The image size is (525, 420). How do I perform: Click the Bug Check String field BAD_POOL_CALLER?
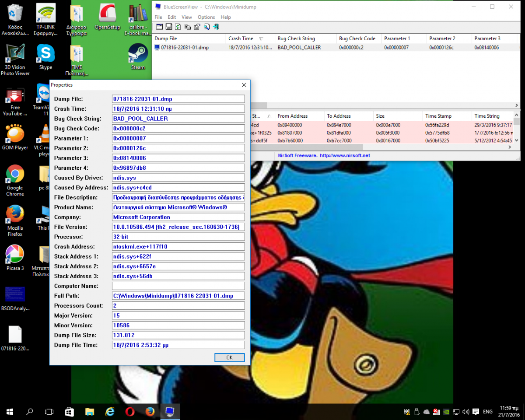178,119
